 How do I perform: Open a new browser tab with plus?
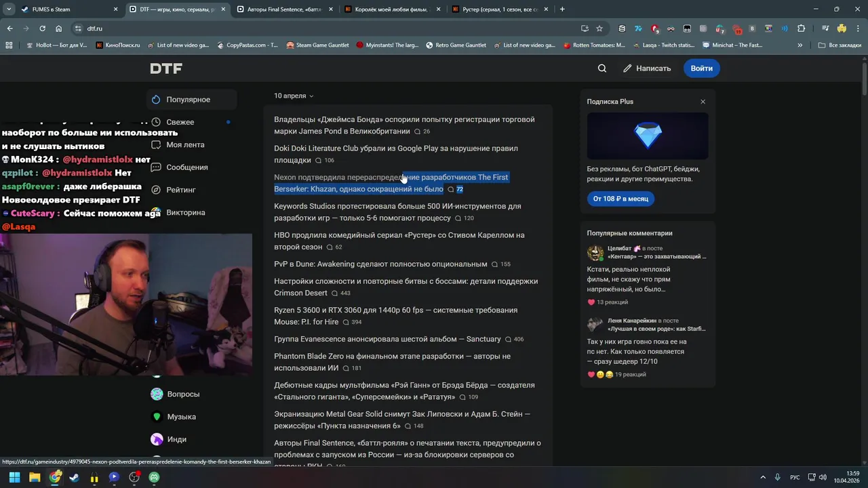click(562, 9)
